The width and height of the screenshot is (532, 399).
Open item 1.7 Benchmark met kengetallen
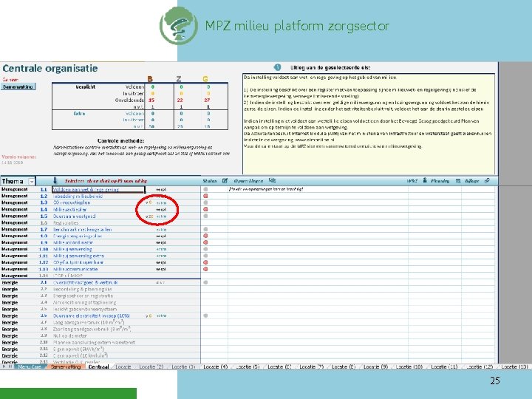83,229
